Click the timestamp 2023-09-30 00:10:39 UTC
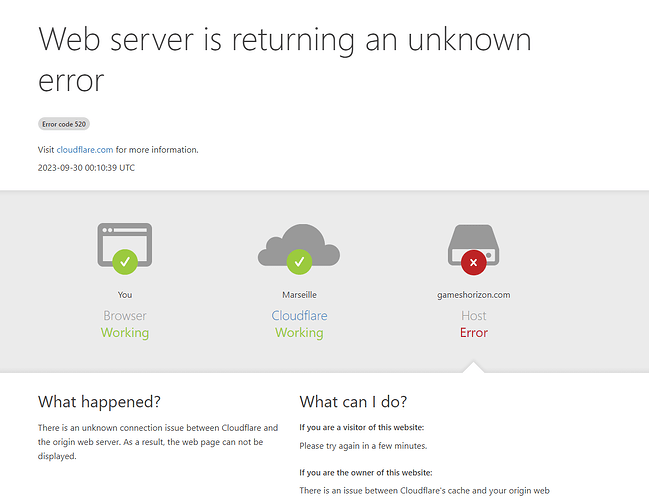 coord(86,168)
